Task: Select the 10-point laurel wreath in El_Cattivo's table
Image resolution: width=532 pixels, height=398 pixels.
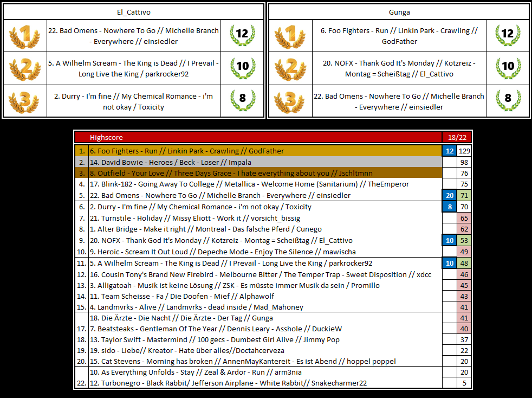Action: point(242,68)
